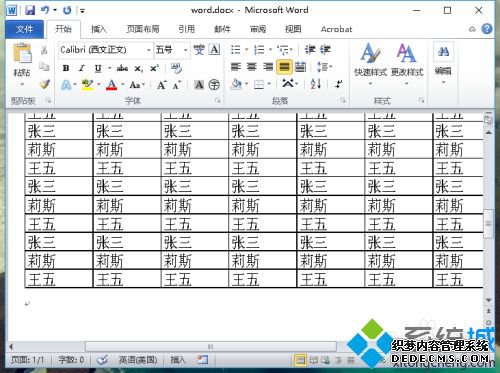The image size is (500, 373).
Task: Click the Clear Formatting eraser icon
Action: 176,68
